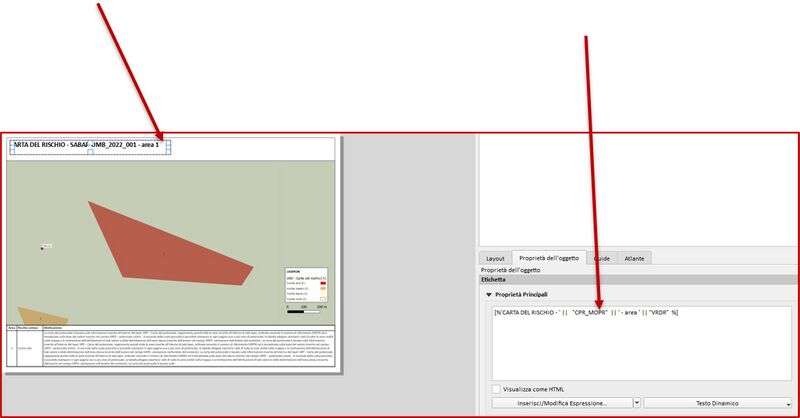Collapse the Proprietà Principali section
Image resolution: width=800 pixels, height=418 pixels.
point(489,295)
